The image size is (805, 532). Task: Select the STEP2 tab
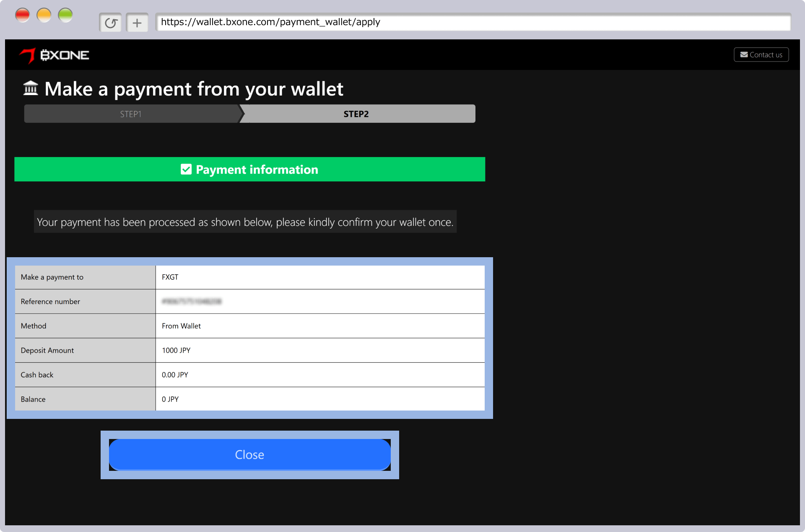pos(356,114)
